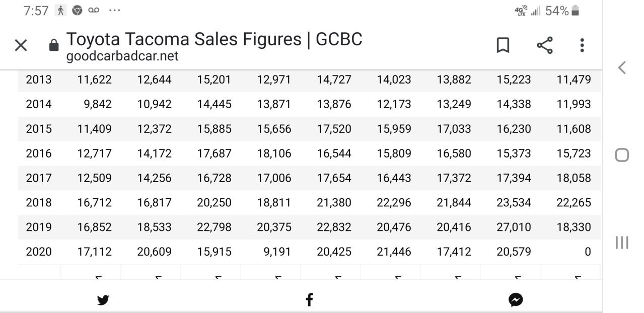Tap the page title Toyota Tacoma Sales Figures
This screenshot has width=644, height=313.
pos(185,39)
